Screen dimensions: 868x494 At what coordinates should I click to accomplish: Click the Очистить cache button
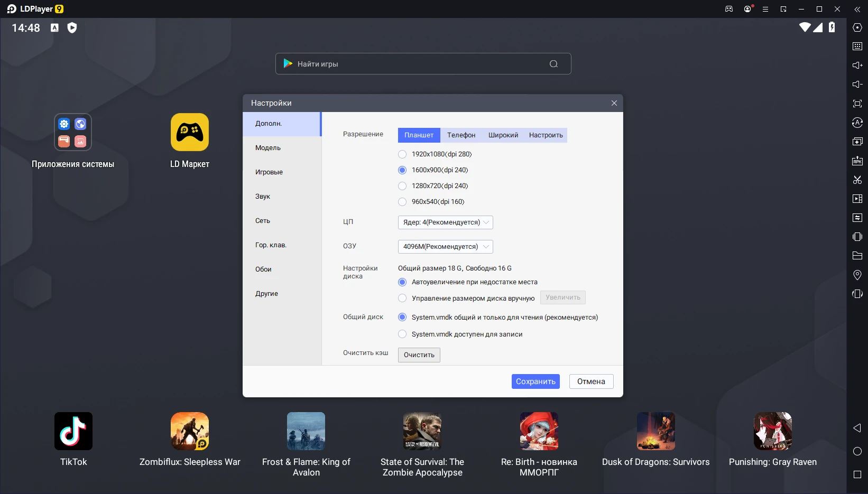click(419, 355)
